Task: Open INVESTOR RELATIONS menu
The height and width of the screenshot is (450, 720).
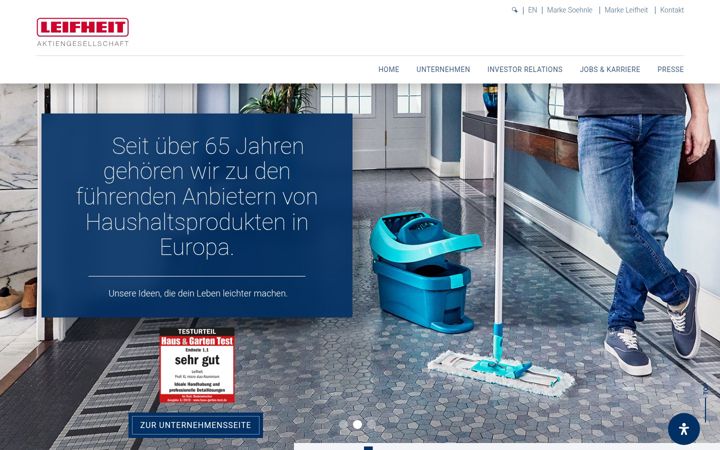Action: [x=525, y=69]
